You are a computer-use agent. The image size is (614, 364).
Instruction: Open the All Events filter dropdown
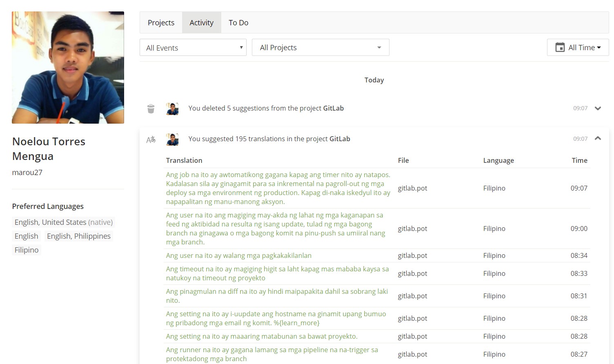click(x=193, y=47)
